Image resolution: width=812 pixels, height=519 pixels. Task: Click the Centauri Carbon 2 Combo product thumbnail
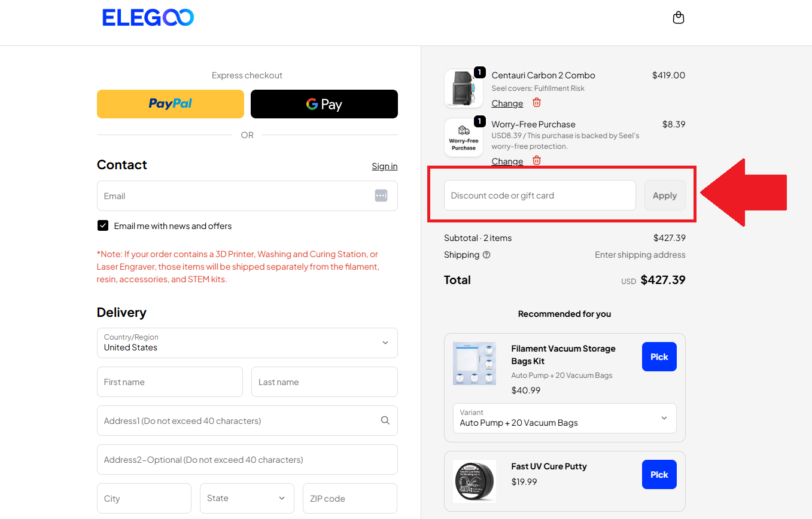pos(464,88)
